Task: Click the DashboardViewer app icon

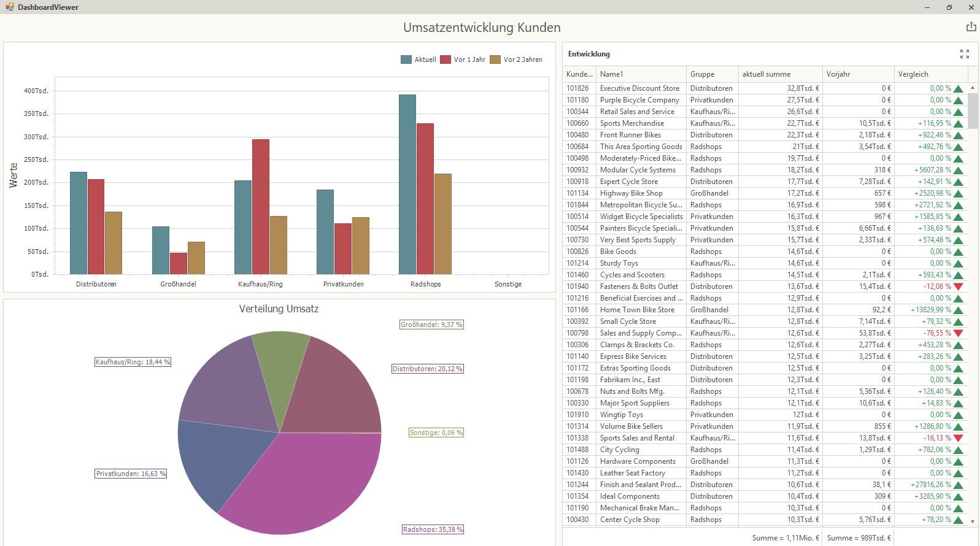Action: pyautogui.click(x=9, y=7)
